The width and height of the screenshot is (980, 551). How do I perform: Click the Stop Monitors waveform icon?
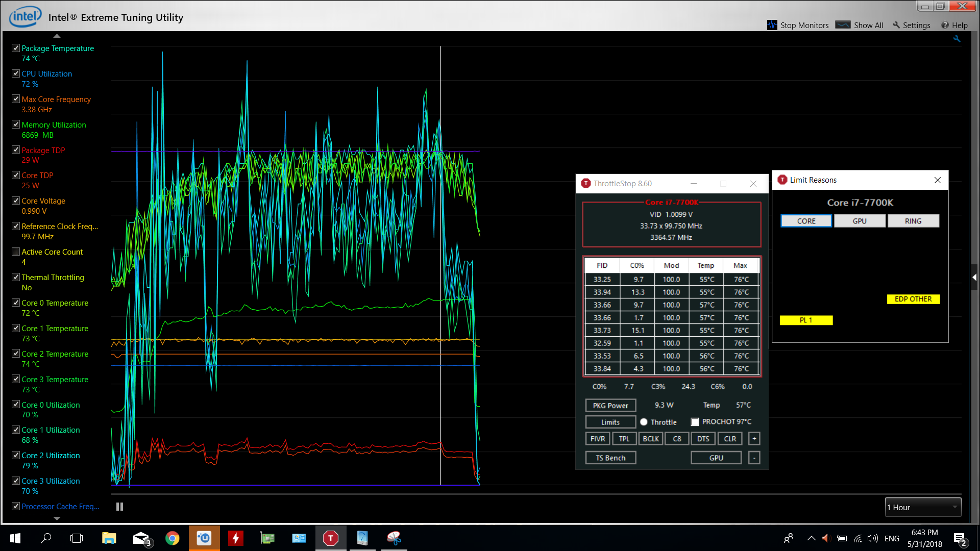tap(772, 25)
